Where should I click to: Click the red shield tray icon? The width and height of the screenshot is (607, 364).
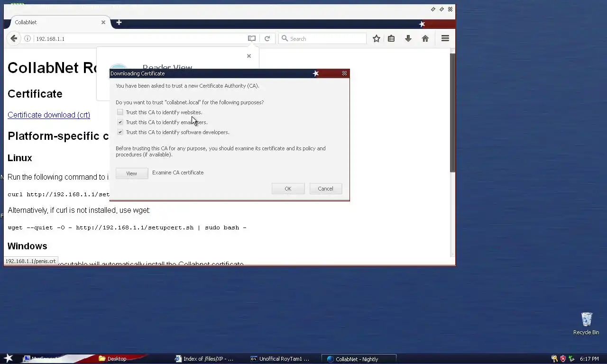(563, 359)
